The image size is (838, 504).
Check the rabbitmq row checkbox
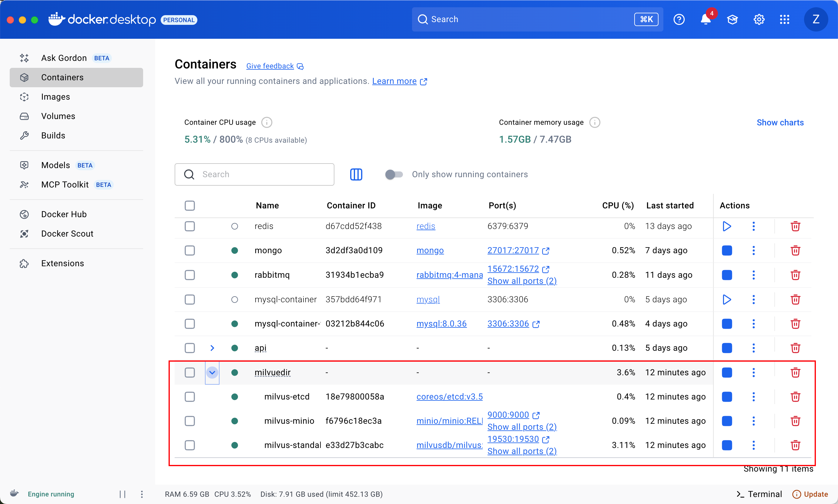190,275
